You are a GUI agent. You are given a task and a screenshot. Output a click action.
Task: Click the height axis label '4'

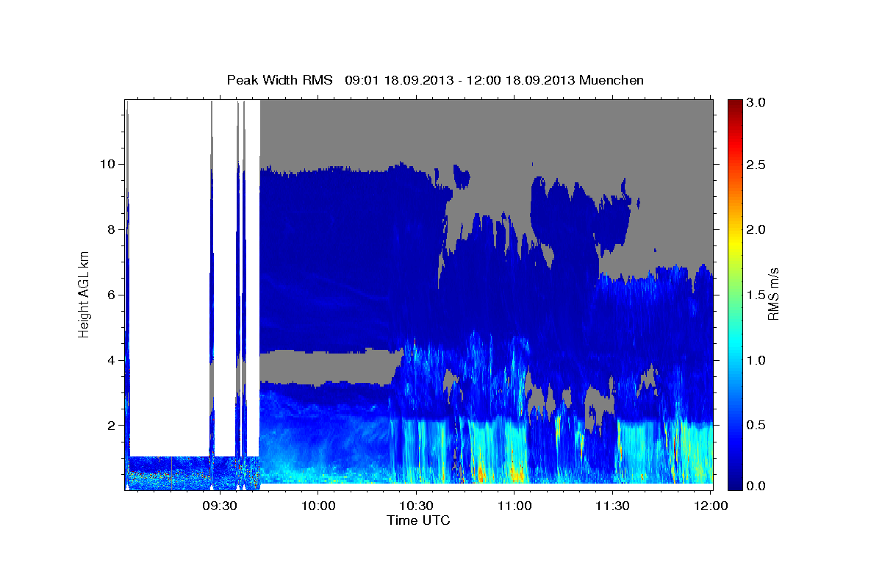click(112, 360)
